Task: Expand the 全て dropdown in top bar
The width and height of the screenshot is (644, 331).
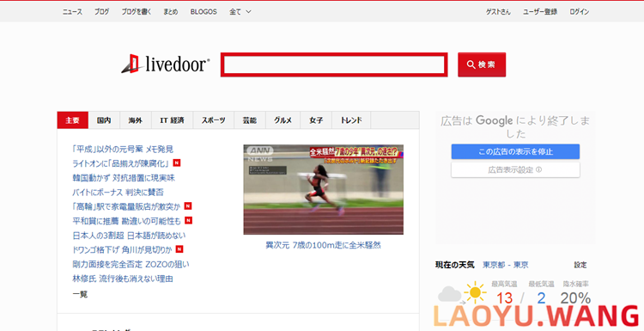Action: click(240, 11)
